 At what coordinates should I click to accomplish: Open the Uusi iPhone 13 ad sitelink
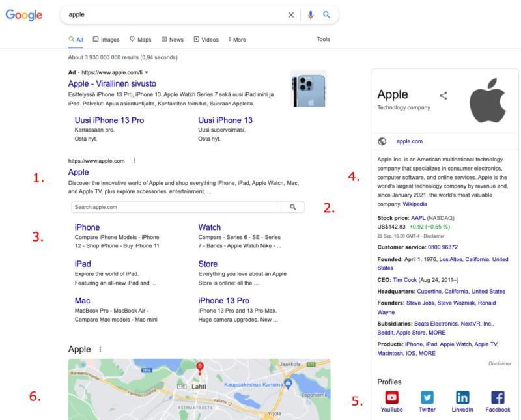(225, 120)
